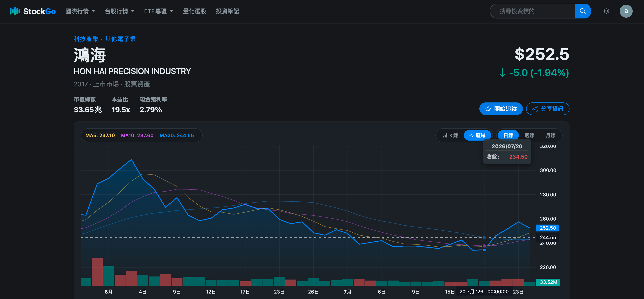Viewport: 644px width, 299px height.
Task: Click the 300.00 price axis label
Action: [548, 171]
